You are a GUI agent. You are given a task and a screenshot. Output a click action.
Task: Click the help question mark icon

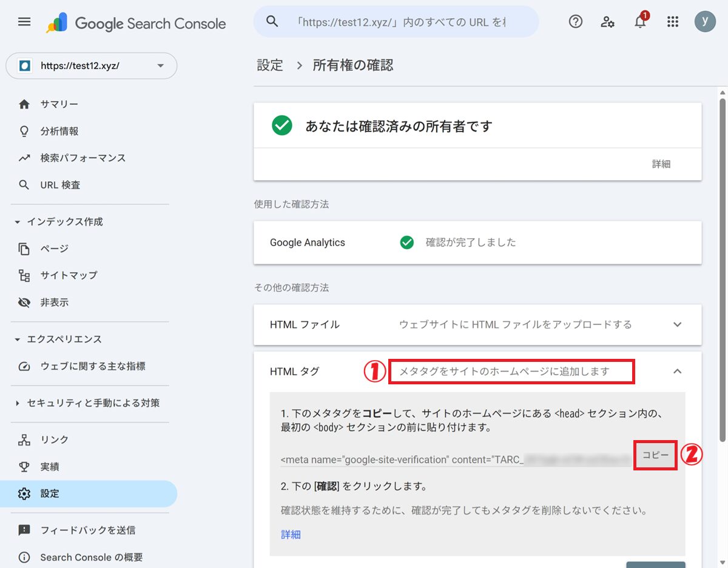tap(575, 22)
